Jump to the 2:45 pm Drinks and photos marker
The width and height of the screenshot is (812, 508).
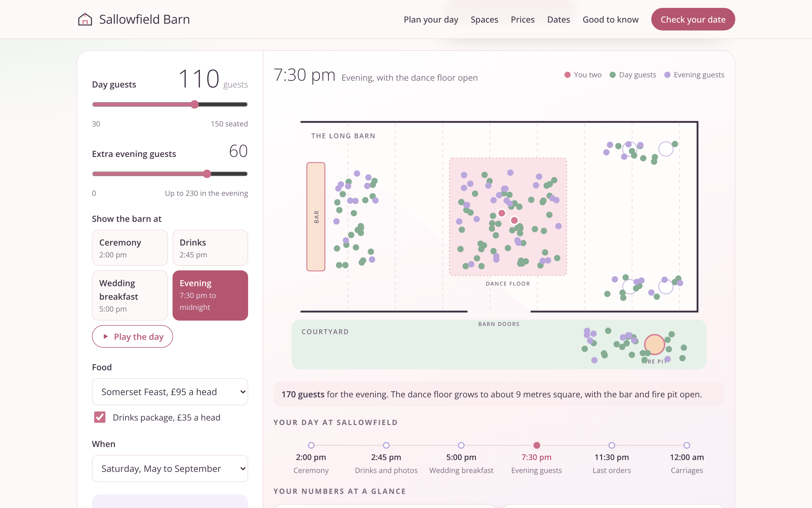pos(386,445)
